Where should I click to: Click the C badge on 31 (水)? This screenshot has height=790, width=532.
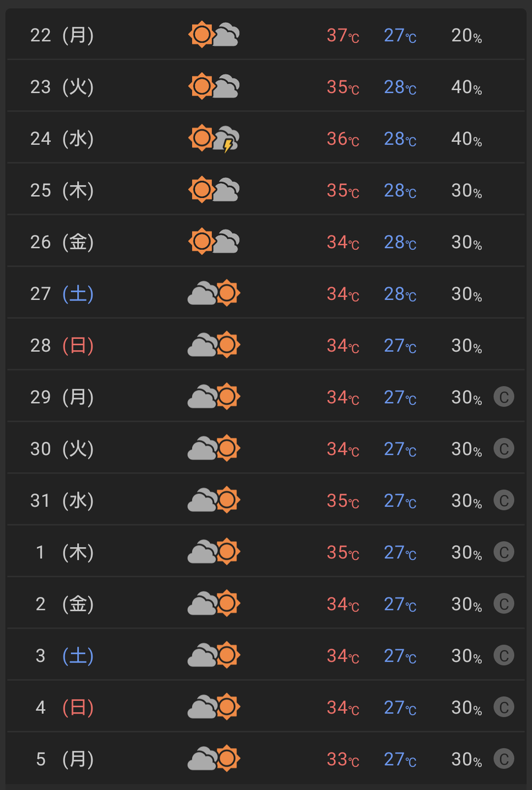point(504,500)
